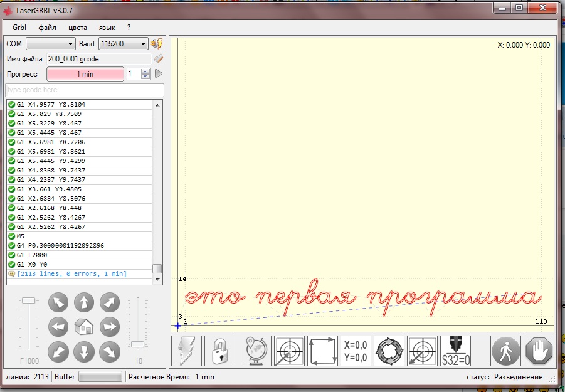Click the 'type gcode here' input field
Image resolution: width=565 pixels, height=392 pixels.
[85, 90]
